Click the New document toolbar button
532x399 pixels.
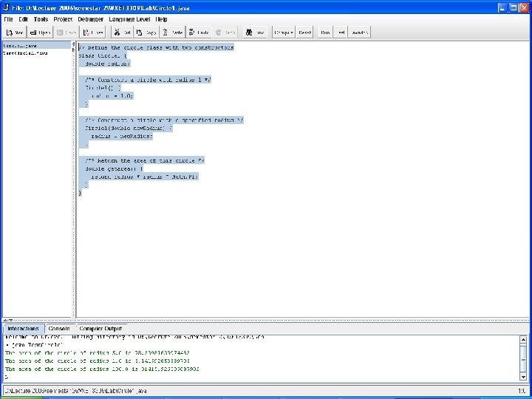tap(15, 33)
